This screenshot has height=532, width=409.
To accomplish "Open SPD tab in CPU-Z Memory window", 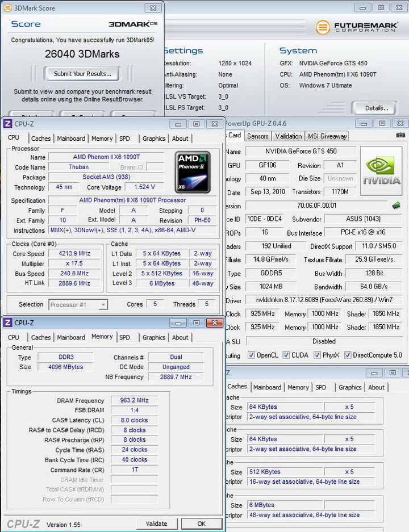I will (x=124, y=337).
